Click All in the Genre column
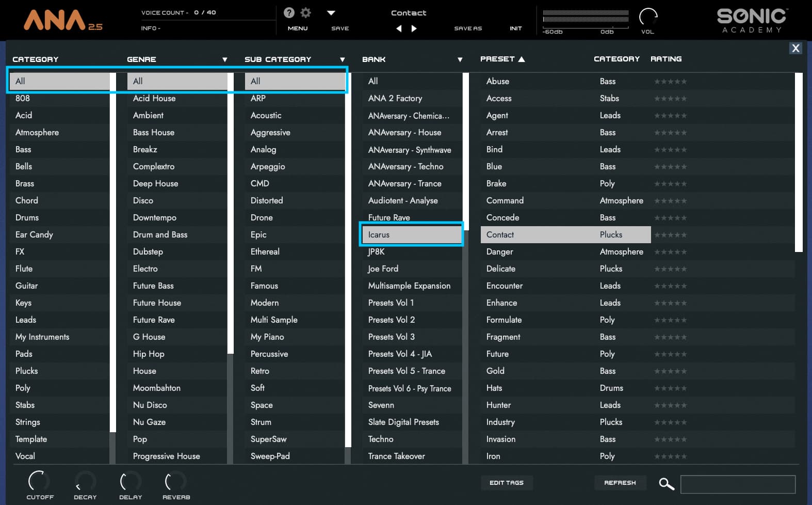This screenshot has height=505, width=812. coord(177,81)
